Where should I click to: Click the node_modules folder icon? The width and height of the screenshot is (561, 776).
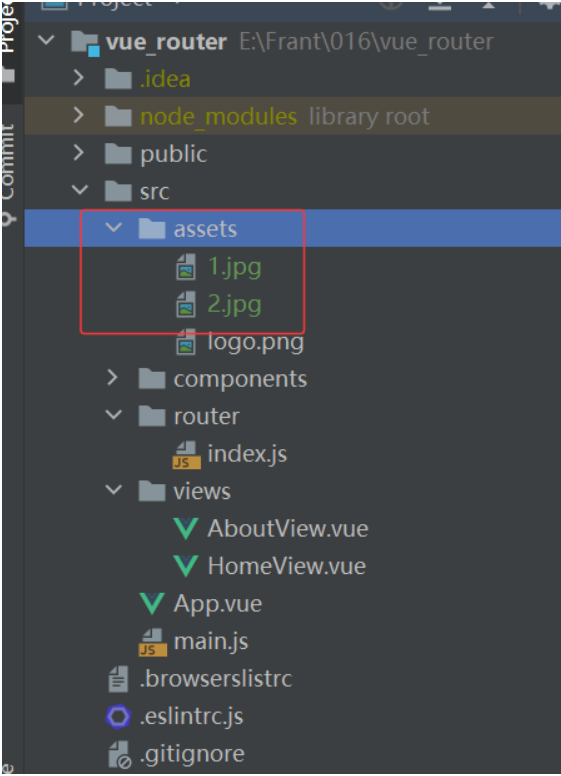[x=118, y=116]
